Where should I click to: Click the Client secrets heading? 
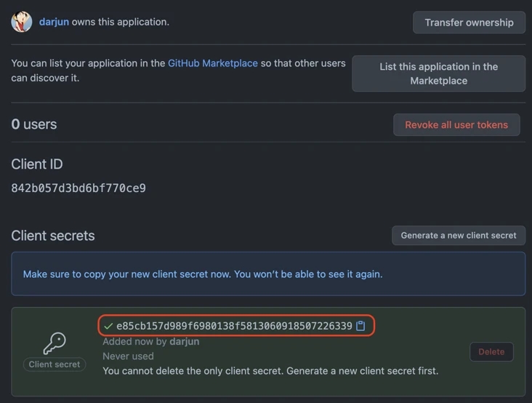click(x=53, y=236)
